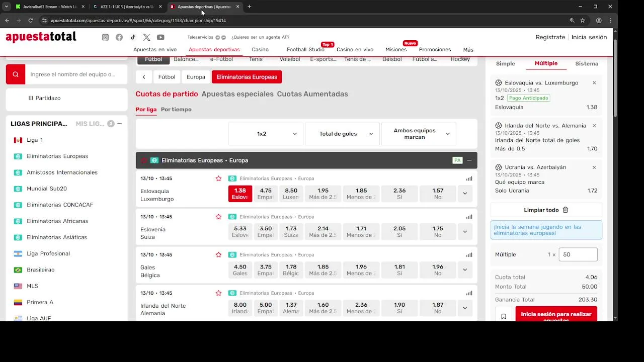Open the Total de goles dropdown
This screenshot has height=362, width=644.
tap(342, 134)
